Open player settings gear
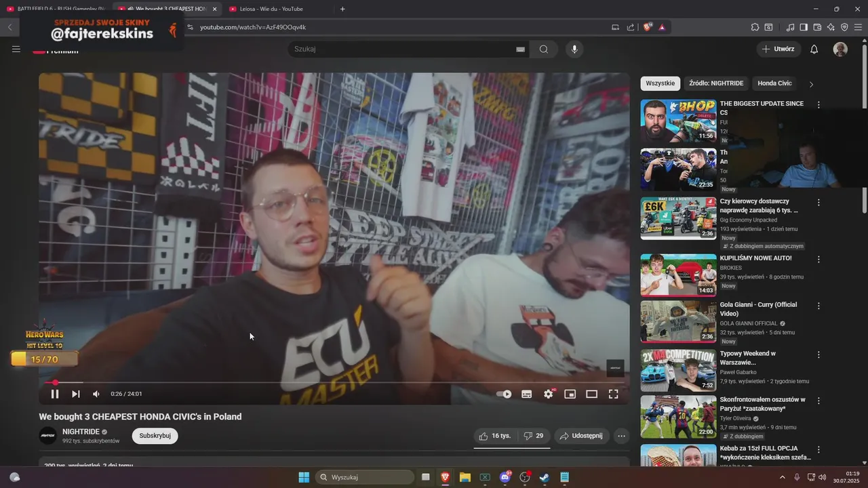The width and height of the screenshot is (868, 488). (549, 394)
